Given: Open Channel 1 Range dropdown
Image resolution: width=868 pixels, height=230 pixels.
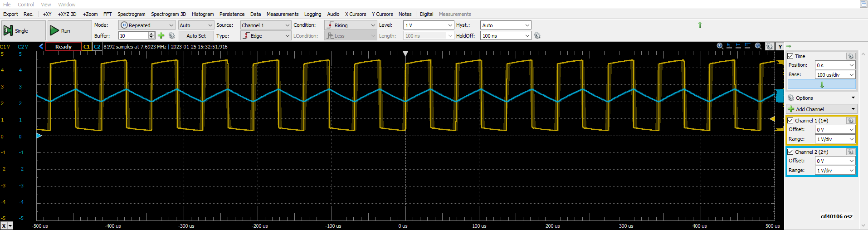Looking at the screenshot, I should pyautogui.click(x=835, y=139).
